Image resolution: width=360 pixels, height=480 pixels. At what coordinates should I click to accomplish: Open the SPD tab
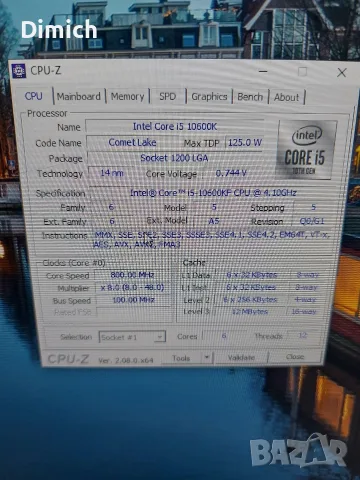(167, 97)
